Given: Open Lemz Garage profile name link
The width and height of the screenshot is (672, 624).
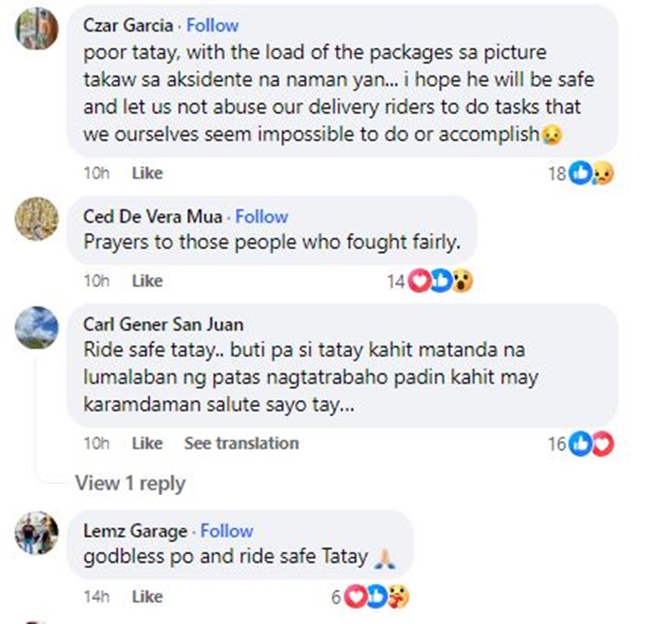Looking at the screenshot, I should coord(135,531).
